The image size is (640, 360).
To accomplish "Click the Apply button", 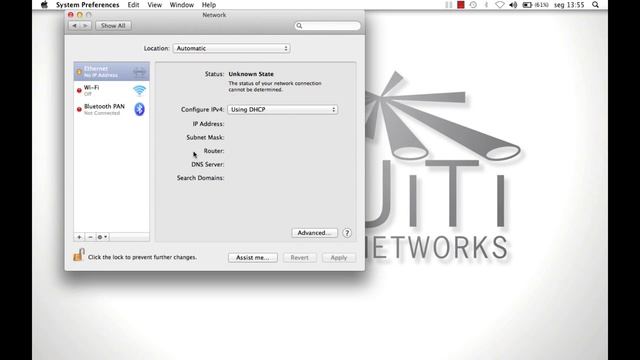I will pyautogui.click(x=338, y=258).
